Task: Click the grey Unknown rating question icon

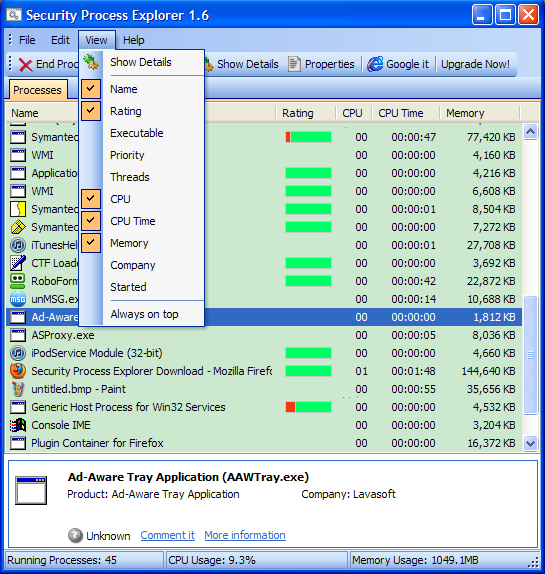Action: tap(75, 536)
